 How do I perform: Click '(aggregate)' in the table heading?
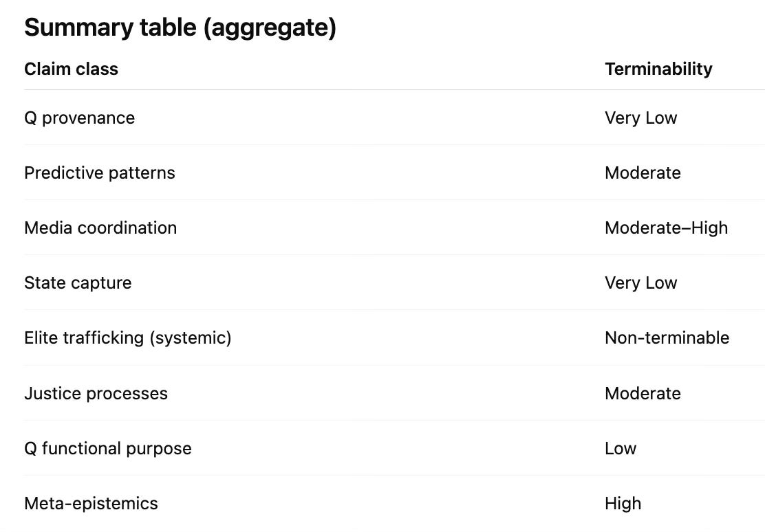[x=270, y=29]
